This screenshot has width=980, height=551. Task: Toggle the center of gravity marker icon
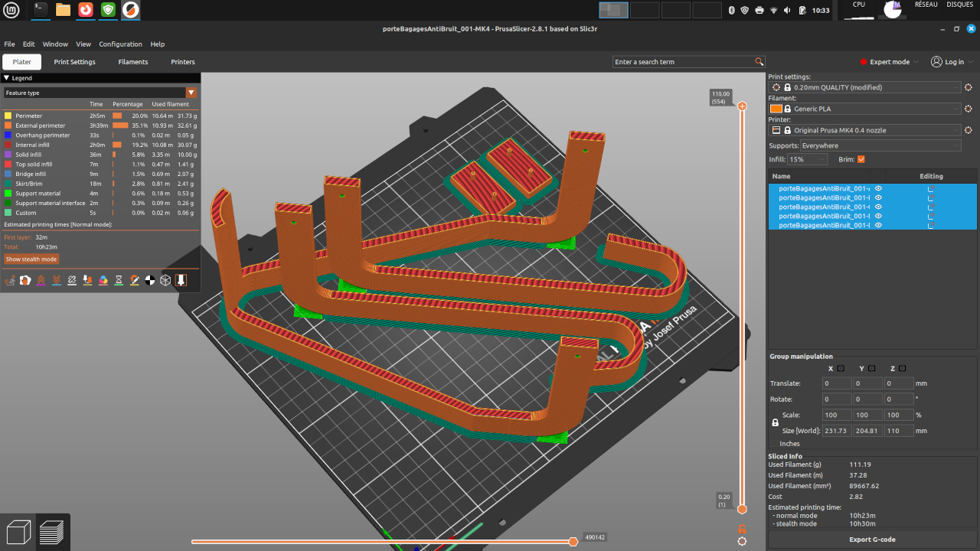click(x=150, y=281)
